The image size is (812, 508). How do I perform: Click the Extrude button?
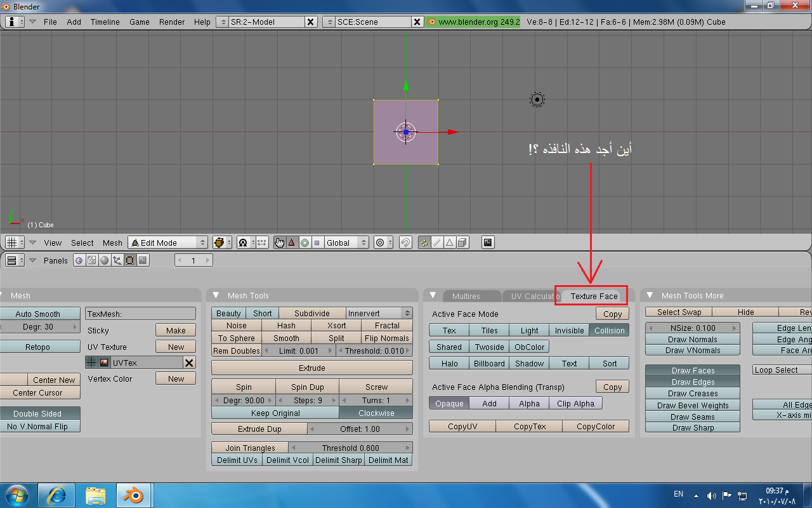click(x=312, y=368)
